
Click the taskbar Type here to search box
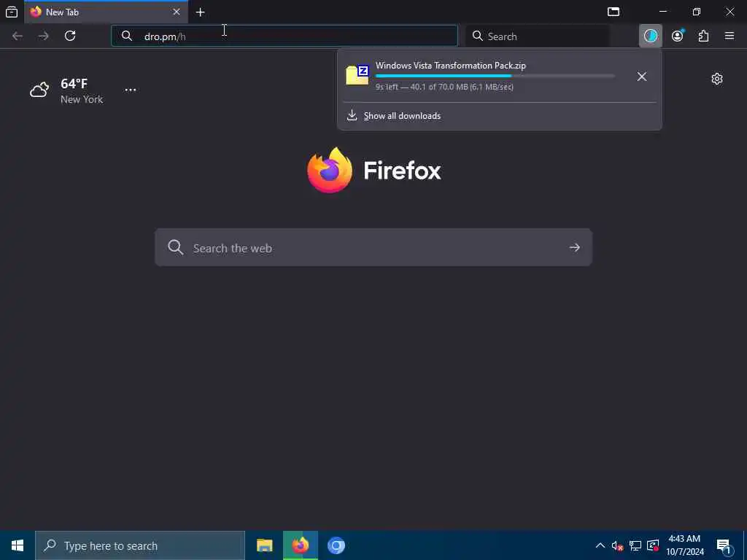(x=140, y=545)
